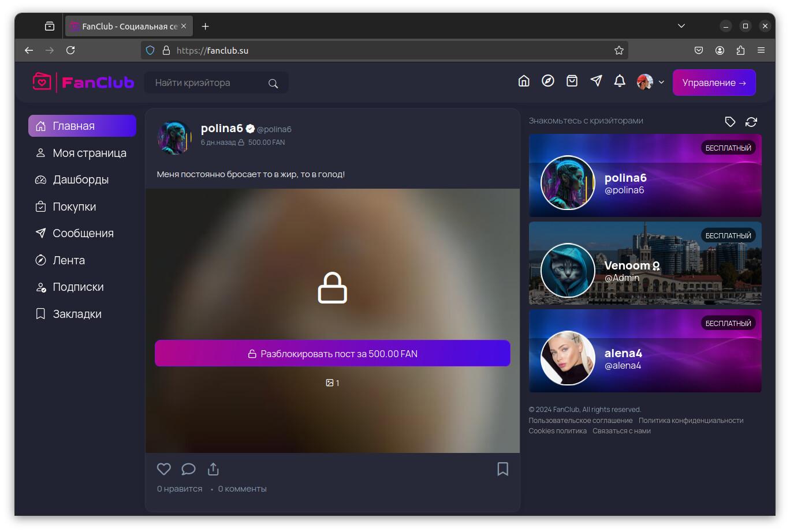Screen dimensions: 790x532
Task: Open the shopping bag icon in header
Action: (x=572, y=81)
